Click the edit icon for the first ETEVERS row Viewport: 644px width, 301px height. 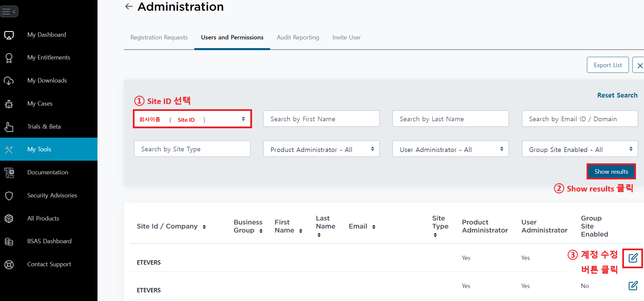coord(633,258)
